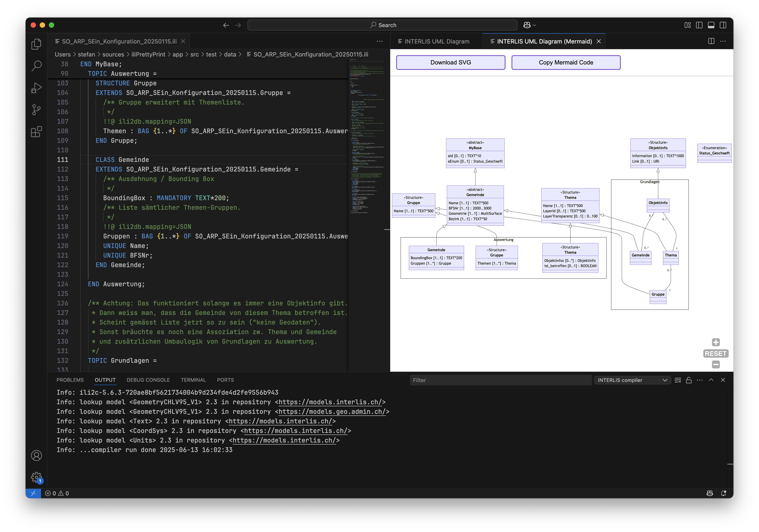Click the Copy Mermaid Code button

point(566,62)
